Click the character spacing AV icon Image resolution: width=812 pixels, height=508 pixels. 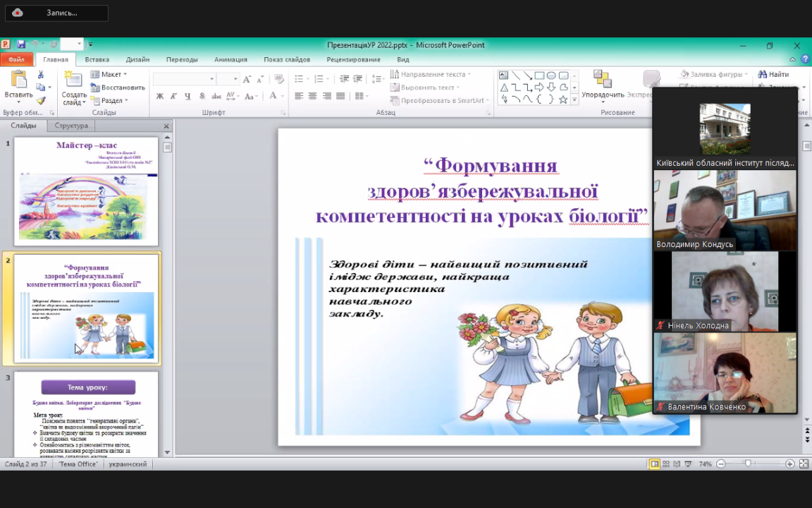[x=231, y=96]
